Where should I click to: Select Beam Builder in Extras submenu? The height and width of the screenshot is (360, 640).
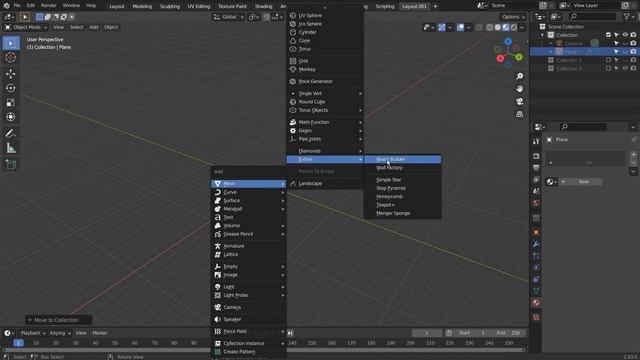pyautogui.click(x=402, y=159)
